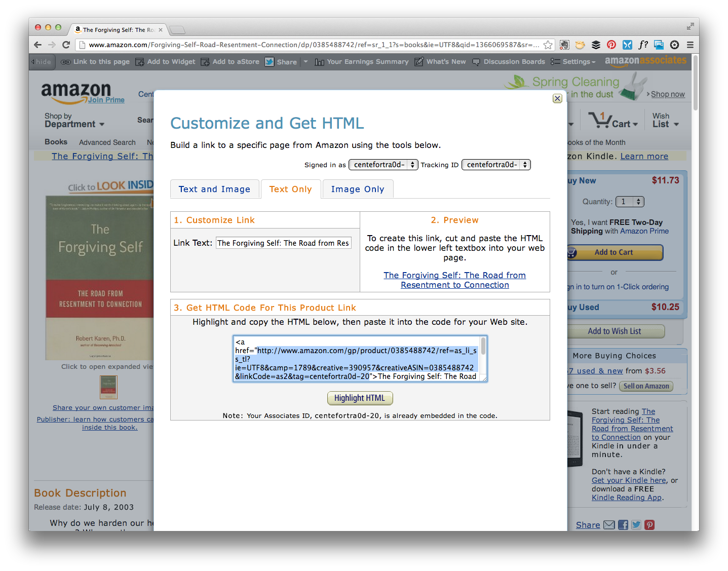The height and width of the screenshot is (571, 728).
Task: Open the preview link The Forgiving Self
Action: coord(454,280)
